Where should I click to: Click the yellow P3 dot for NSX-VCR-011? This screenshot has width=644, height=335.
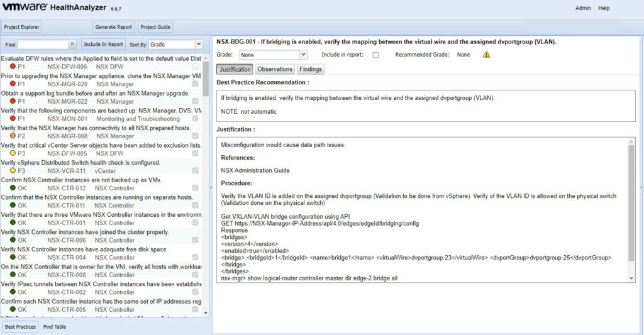tap(13, 170)
